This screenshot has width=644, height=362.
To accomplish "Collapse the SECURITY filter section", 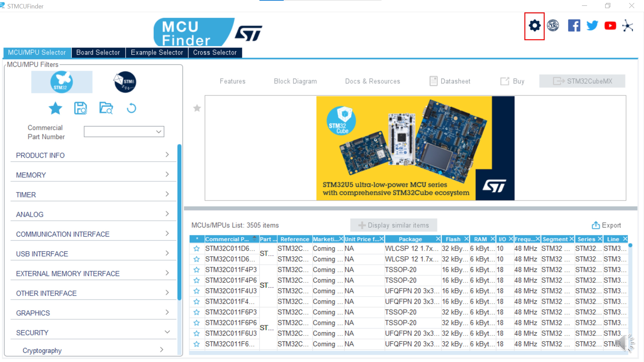I will (x=94, y=333).
